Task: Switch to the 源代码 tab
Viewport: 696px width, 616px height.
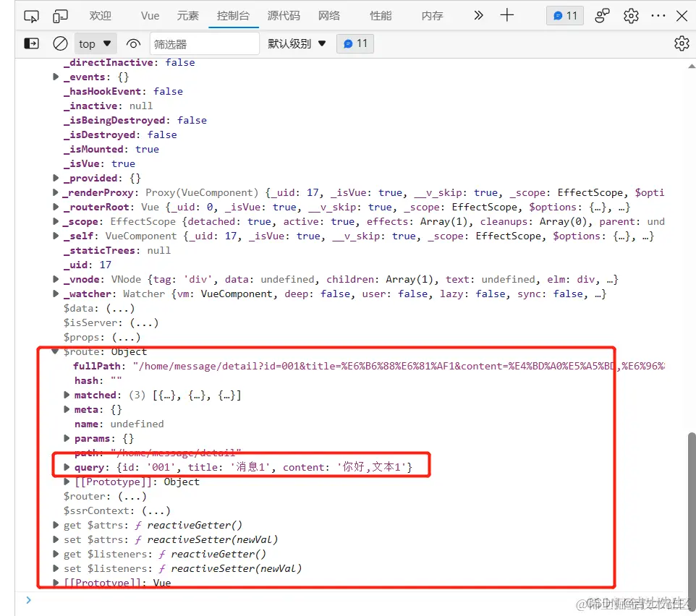Action: (284, 16)
